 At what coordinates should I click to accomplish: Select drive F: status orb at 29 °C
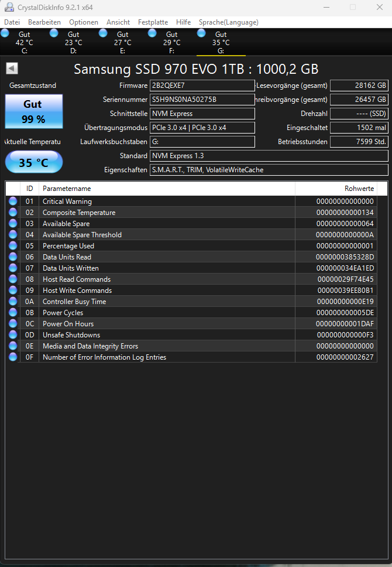click(x=152, y=33)
